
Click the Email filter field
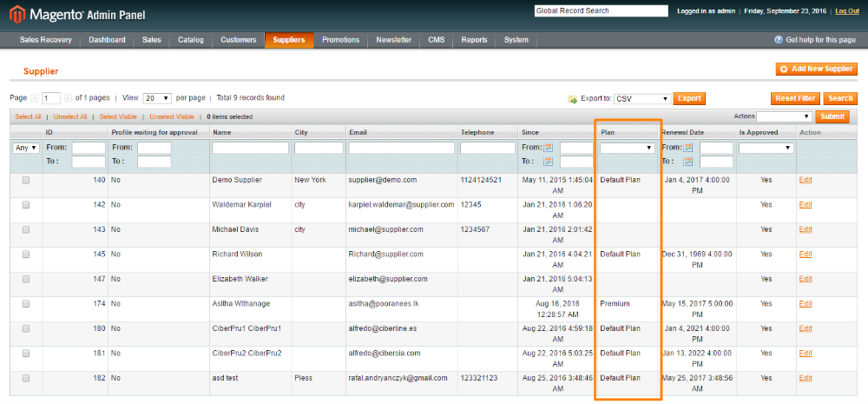401,148
